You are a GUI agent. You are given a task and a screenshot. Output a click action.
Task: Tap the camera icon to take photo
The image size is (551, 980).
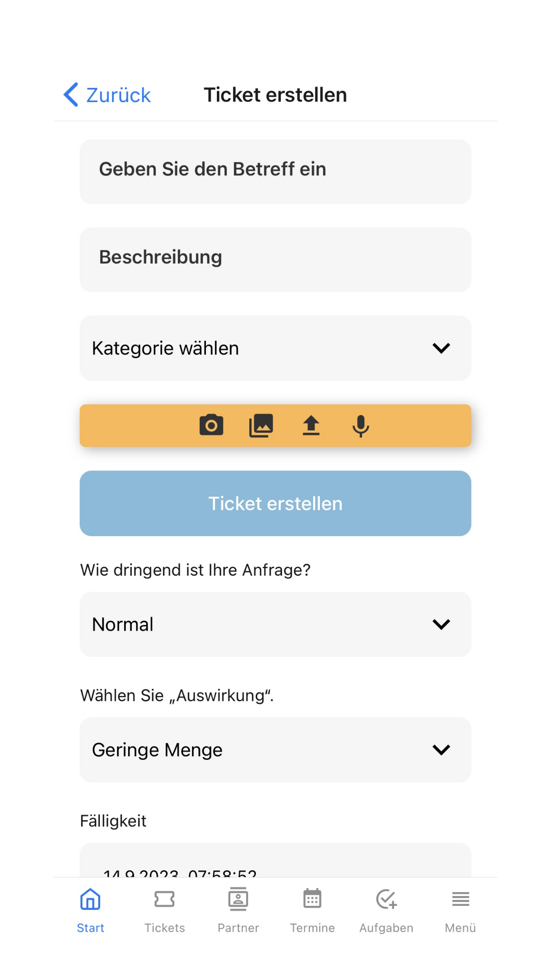[x=211, y=425]
